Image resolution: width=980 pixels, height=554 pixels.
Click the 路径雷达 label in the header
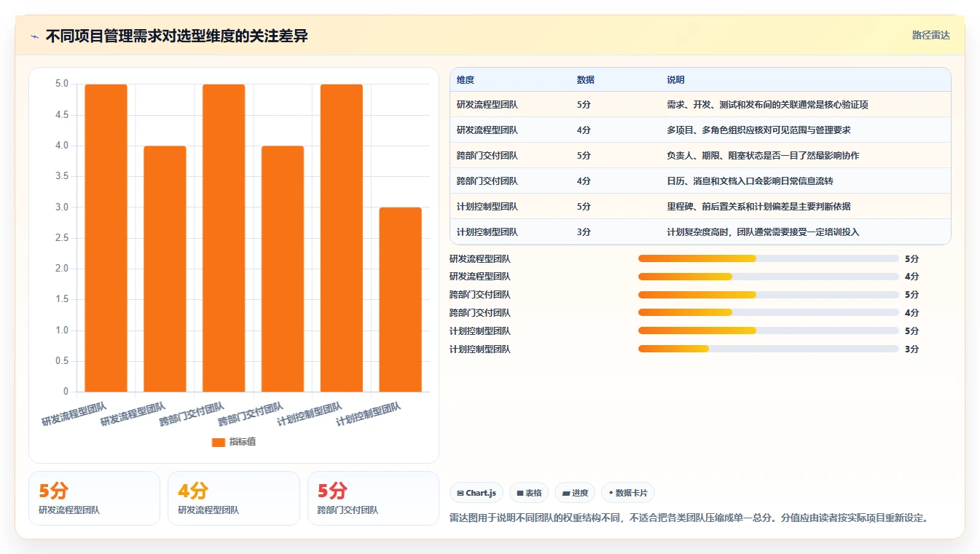pyautogui.click(x=930, y=35)
